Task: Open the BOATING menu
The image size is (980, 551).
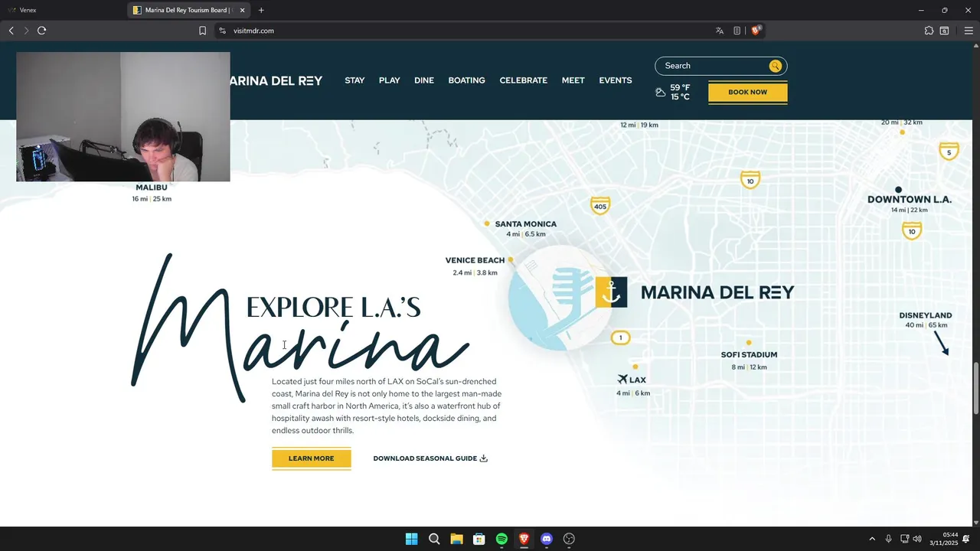Action: click(x=467, y=80)
